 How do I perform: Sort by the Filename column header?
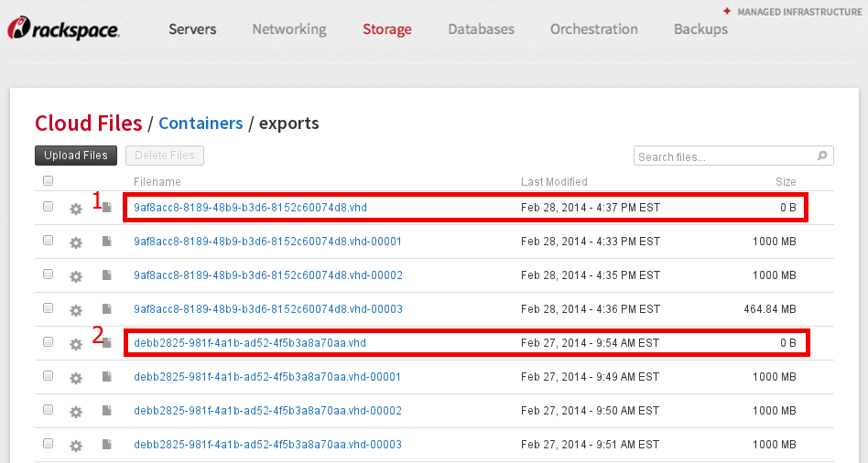click(157, 181)
